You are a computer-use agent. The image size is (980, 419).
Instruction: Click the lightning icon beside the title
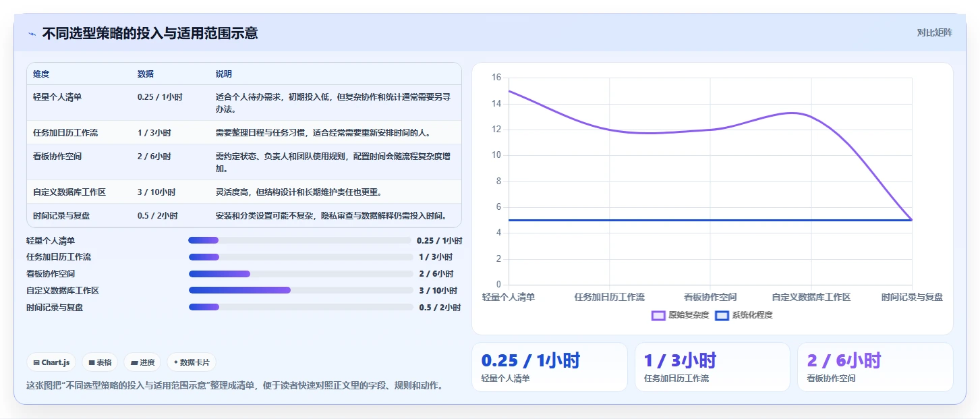tap(32, 34)
